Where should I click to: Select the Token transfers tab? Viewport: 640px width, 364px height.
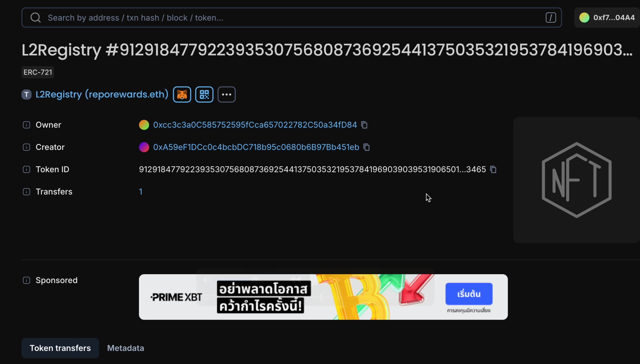[x=60, y=348]
